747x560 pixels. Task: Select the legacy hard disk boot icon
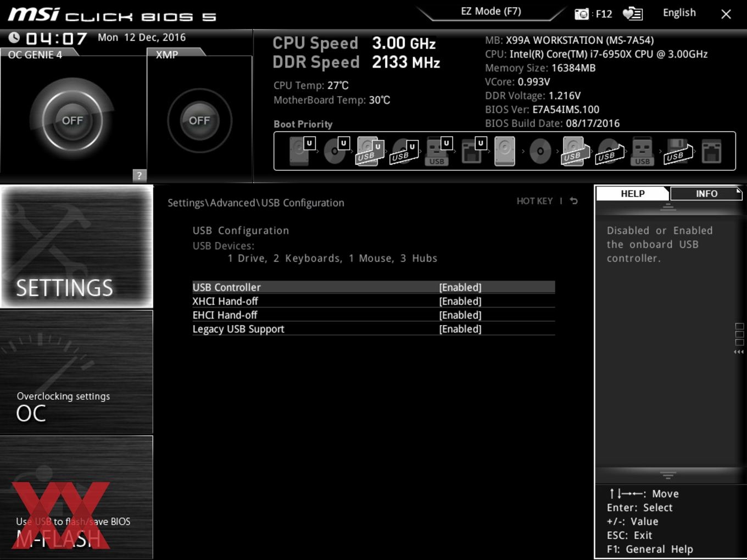click(x=505, y=151)
